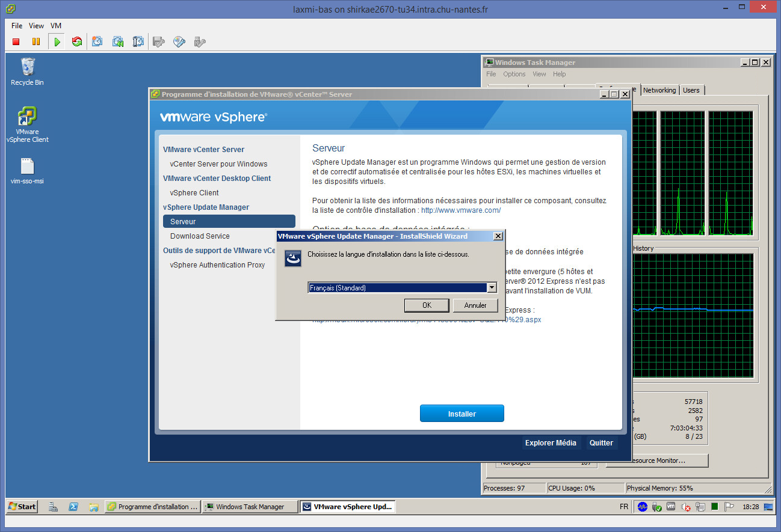Select Download Service in the sidebar
The width and height of the screenshot is (781, 532).
[x=200, y=236]
